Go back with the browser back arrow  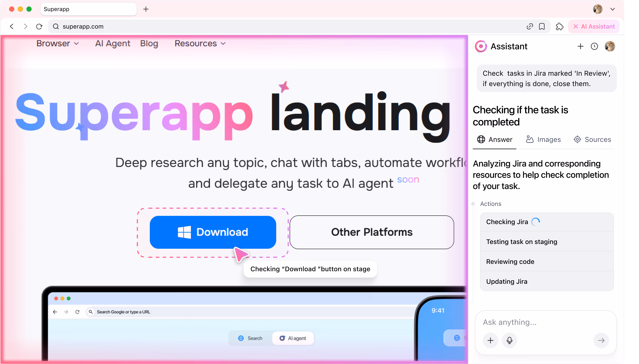(x=12, y=26)
